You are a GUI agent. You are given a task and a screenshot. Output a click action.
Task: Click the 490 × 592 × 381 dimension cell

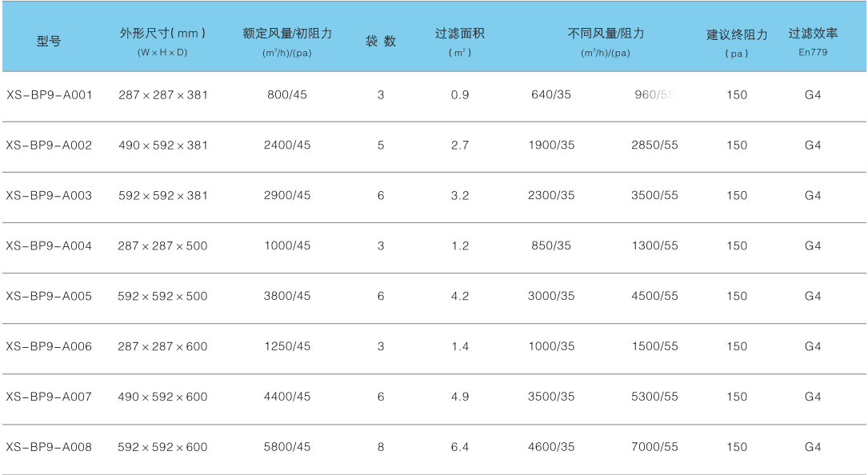(x=163, y=146)
